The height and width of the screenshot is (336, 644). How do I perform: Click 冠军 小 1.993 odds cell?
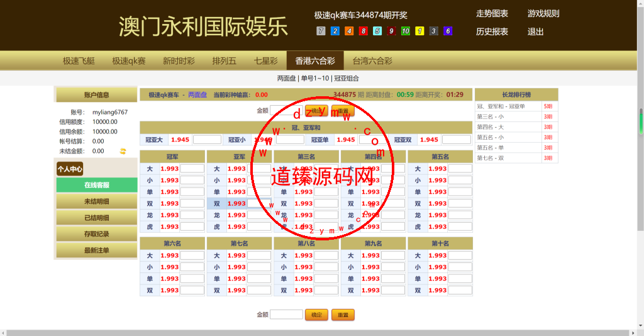coord(170,180)
